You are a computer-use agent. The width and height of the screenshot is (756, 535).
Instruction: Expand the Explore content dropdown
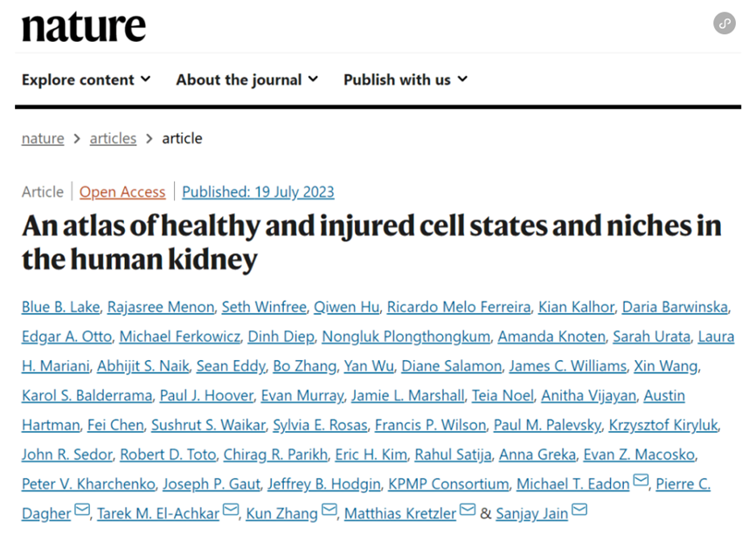87,80
